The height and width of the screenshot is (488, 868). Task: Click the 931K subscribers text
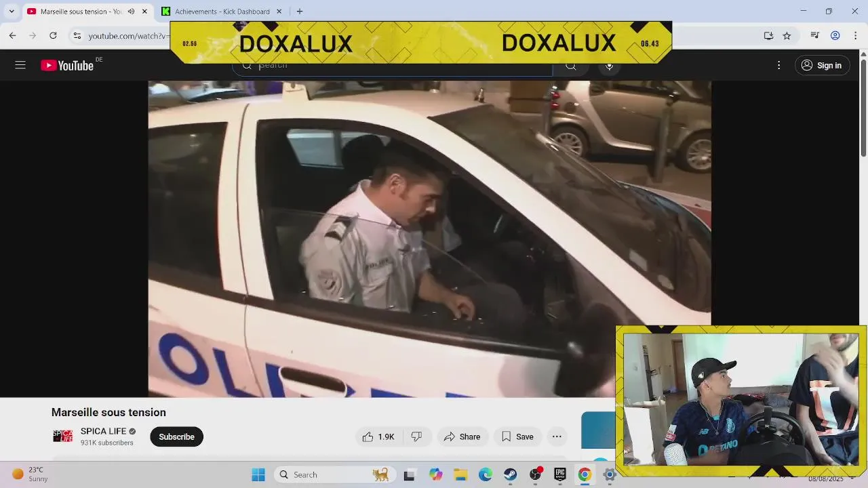coord(107,443)
